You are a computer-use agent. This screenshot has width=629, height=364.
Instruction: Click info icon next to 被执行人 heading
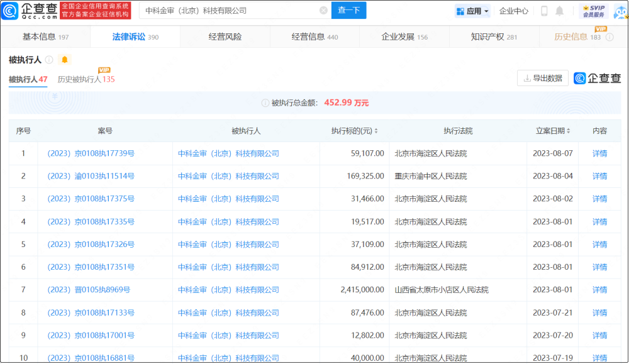pyautogui.click(x=49, y=60)
